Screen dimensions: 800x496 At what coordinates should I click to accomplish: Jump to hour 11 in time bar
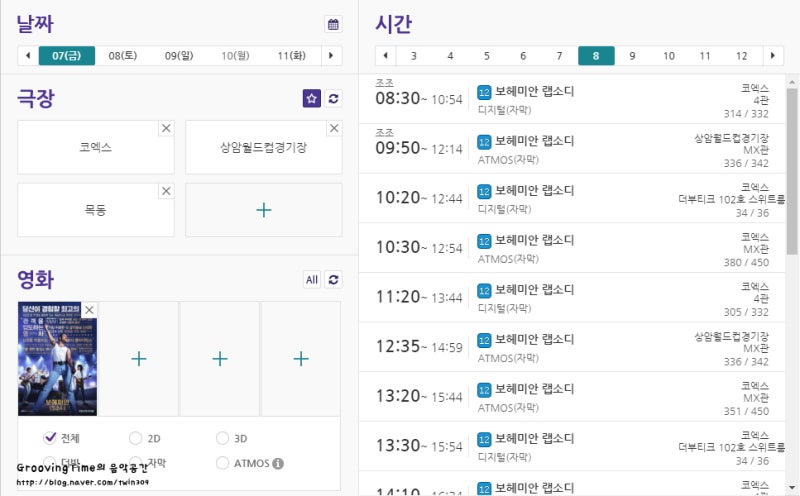[x=705, y=56]
